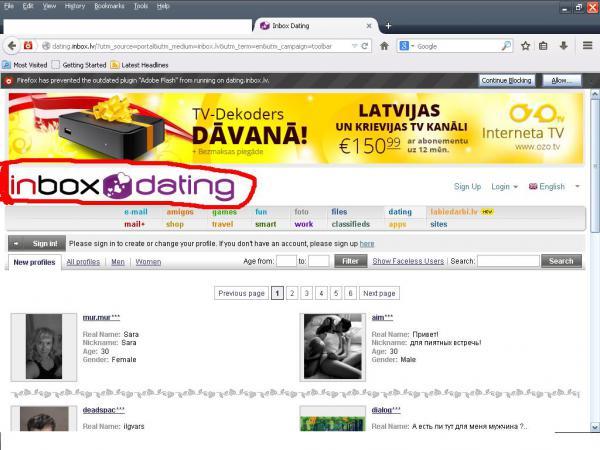Open the Firefox home page icon

pyautogui.click(x=384, y=46)
